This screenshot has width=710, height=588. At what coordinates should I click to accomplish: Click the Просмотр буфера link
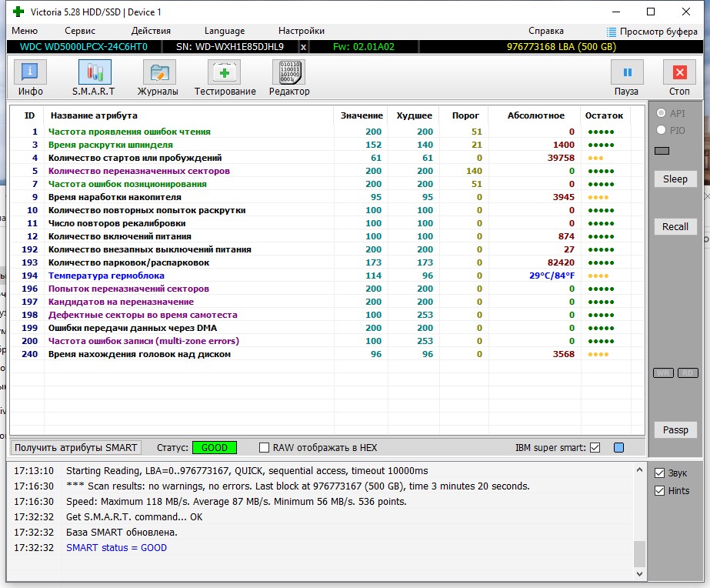point(658,32)
